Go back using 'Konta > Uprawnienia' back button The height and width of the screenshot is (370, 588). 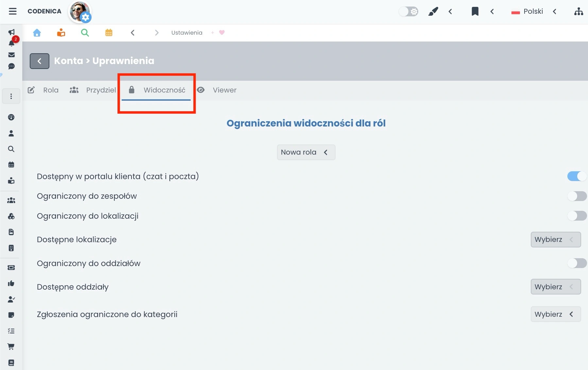click(39, 61)
